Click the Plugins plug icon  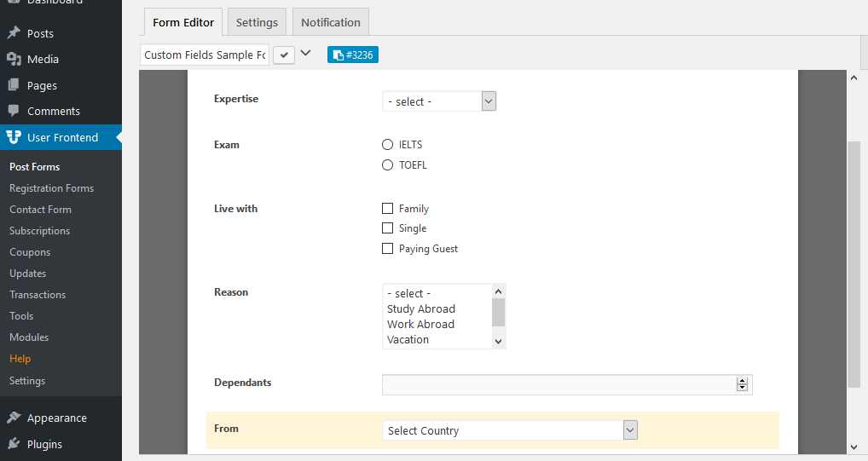(14, 444)
